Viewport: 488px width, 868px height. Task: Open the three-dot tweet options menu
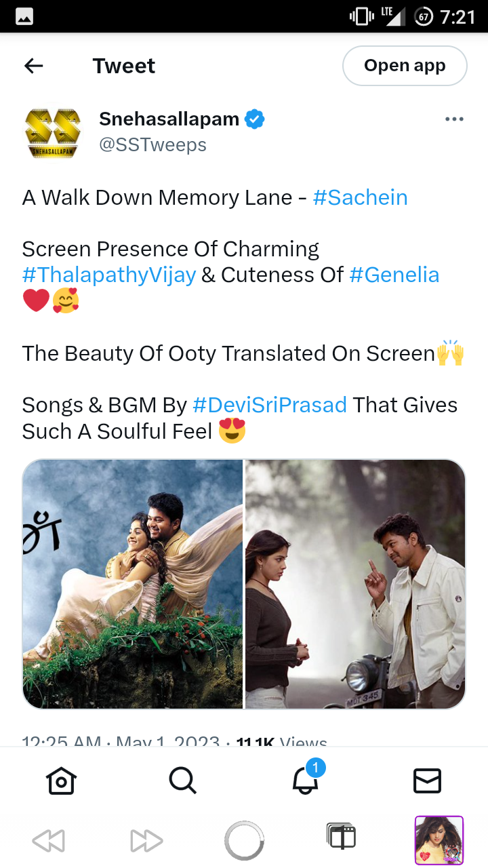(x=454, y=119)
